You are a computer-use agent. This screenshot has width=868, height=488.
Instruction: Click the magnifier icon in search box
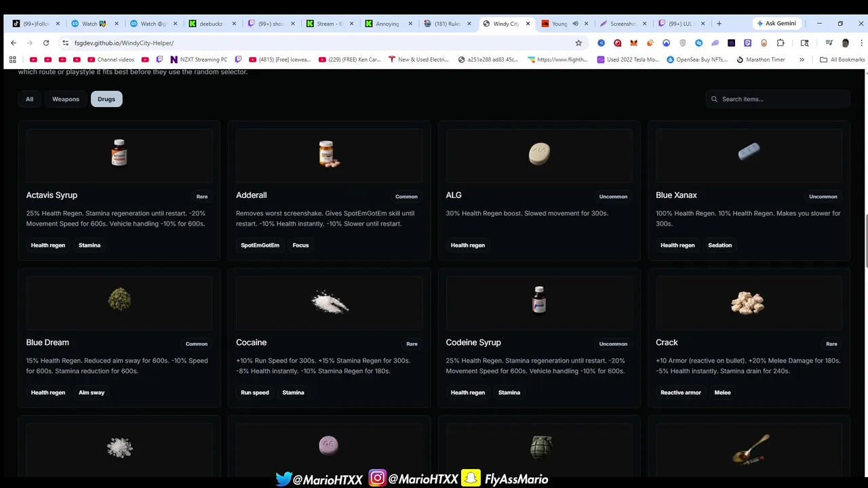coord(714,99)
